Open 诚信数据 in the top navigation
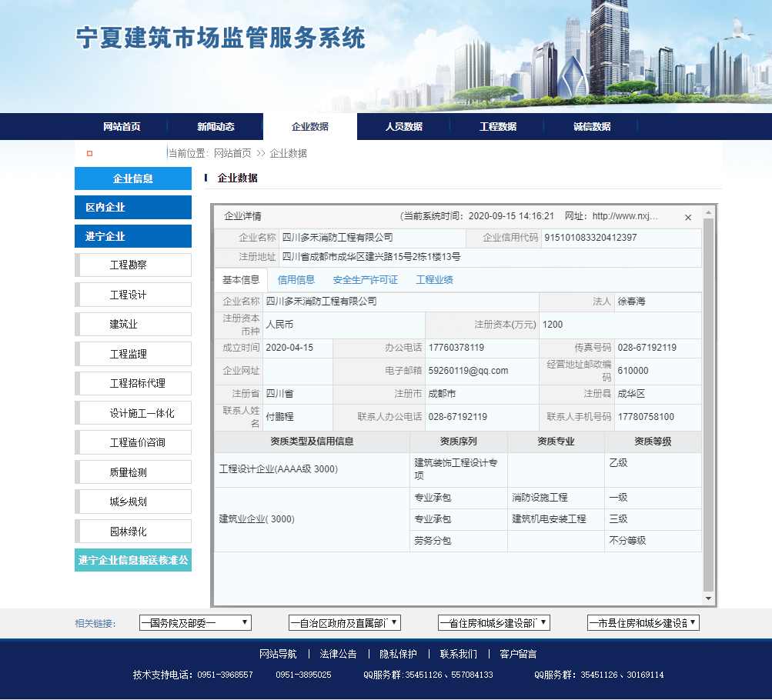The image size is (772, 700). (x=592, y=127)
